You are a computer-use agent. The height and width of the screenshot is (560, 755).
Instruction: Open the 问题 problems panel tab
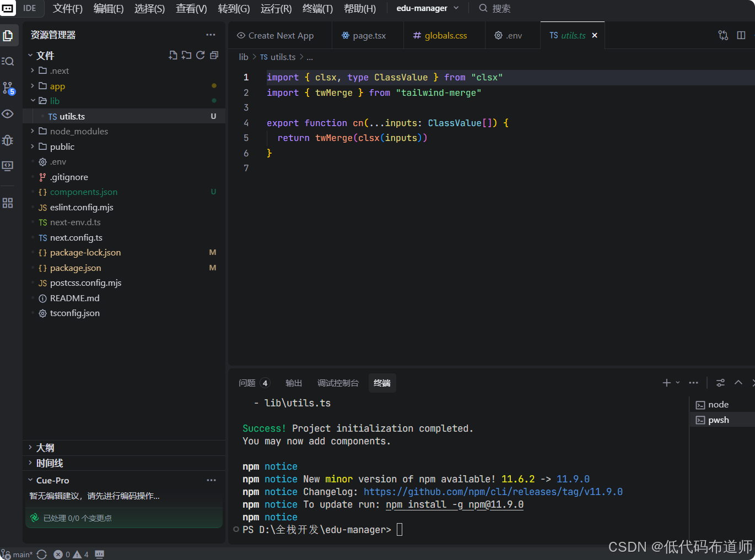coord(254,383)
